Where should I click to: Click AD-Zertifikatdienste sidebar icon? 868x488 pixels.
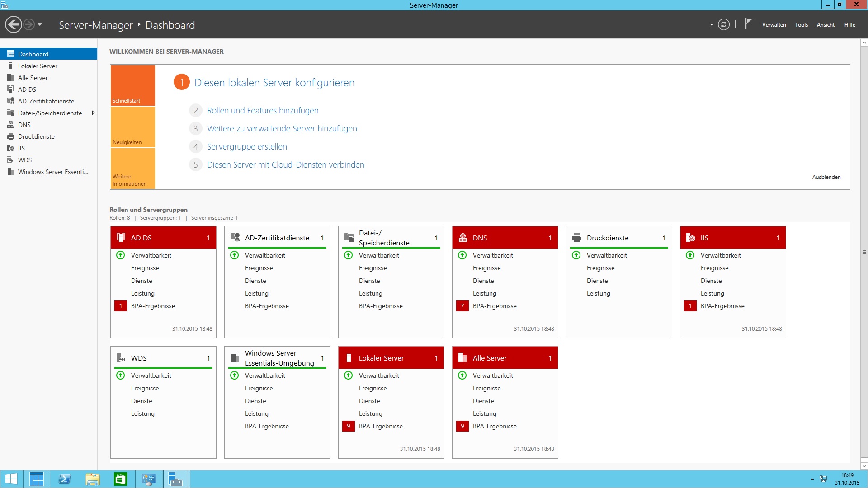coord(11,101)
